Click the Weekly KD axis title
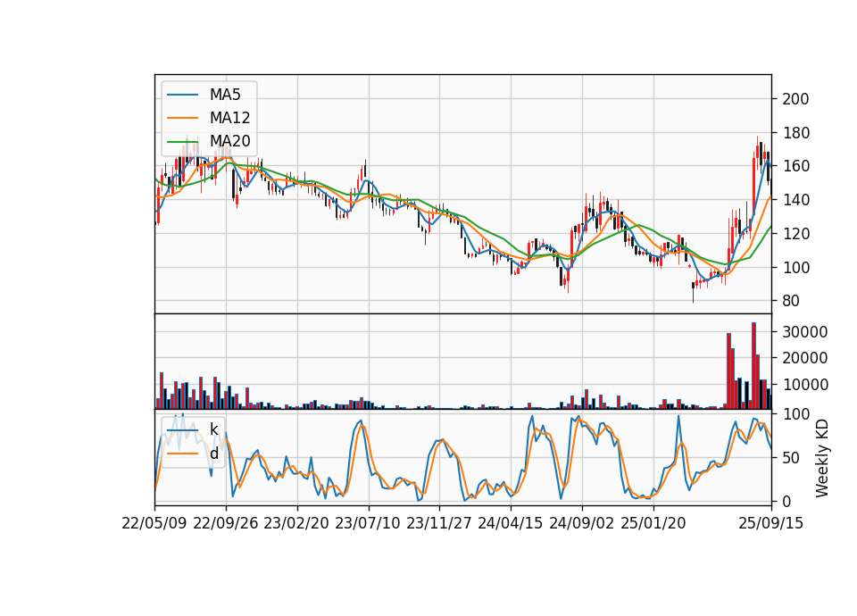 tap(822, 459)
